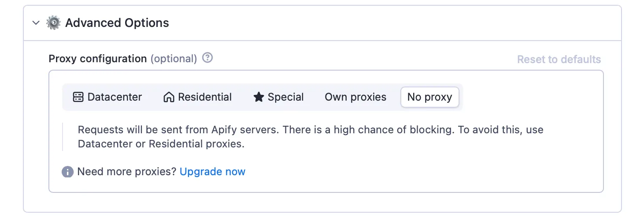
Task: Select the Datacenter proxy option
Action: coord(107,97)
